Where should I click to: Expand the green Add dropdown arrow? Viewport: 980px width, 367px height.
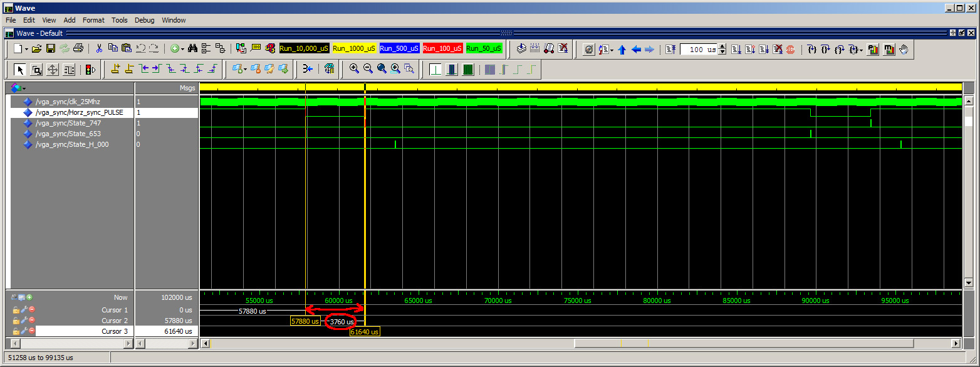point(182,50)
